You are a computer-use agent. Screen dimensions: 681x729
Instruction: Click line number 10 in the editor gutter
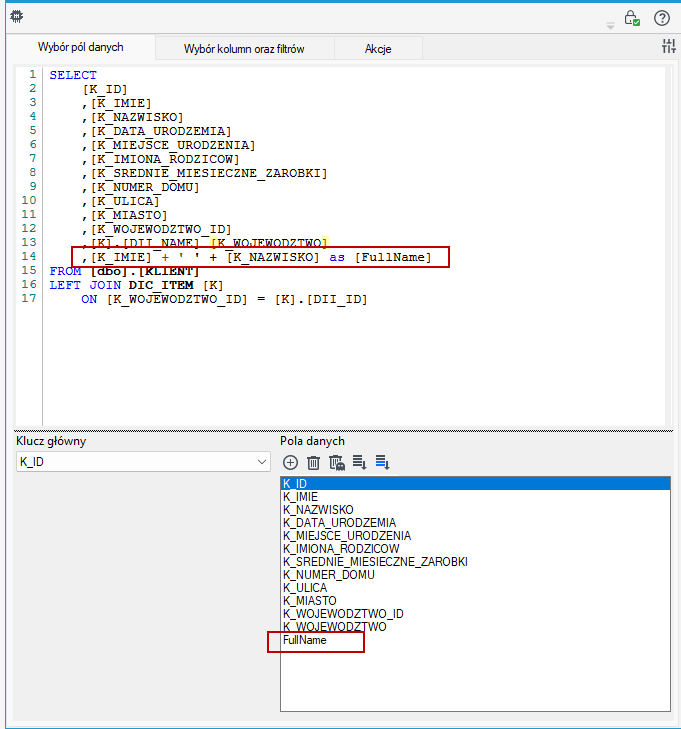pos(29,200)
